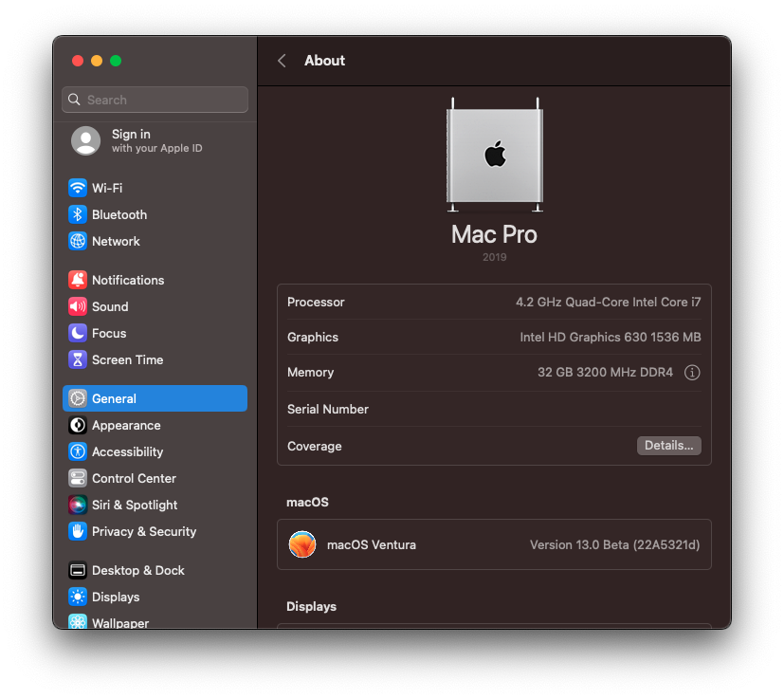Click '32 GB 3200 MHz DDR4' value
This screenshot has height=699, width=784.
(x=605, y=372)
